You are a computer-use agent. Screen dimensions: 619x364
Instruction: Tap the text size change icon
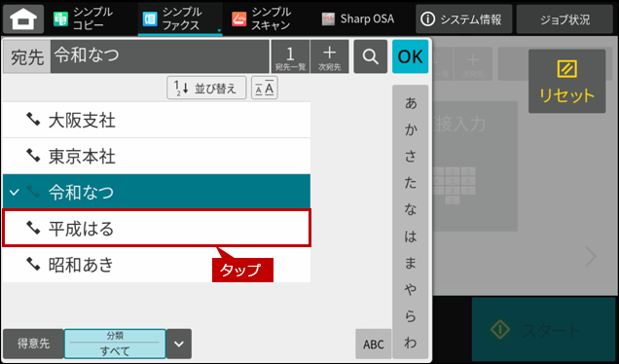click(x=265, y=88)
